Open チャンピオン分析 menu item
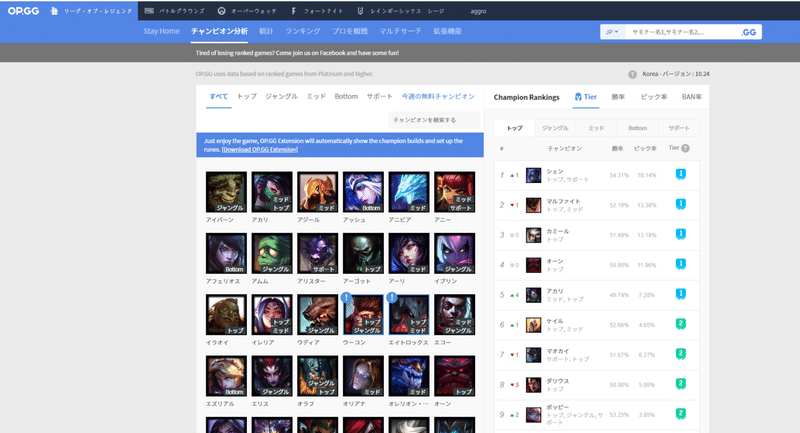 [219, 31]
